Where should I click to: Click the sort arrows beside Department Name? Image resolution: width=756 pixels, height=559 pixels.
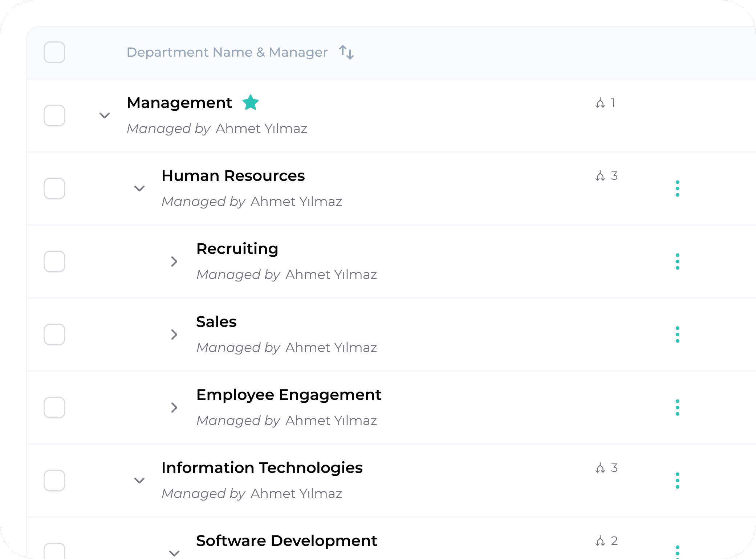pyautogui.click(x=346, y=52)
